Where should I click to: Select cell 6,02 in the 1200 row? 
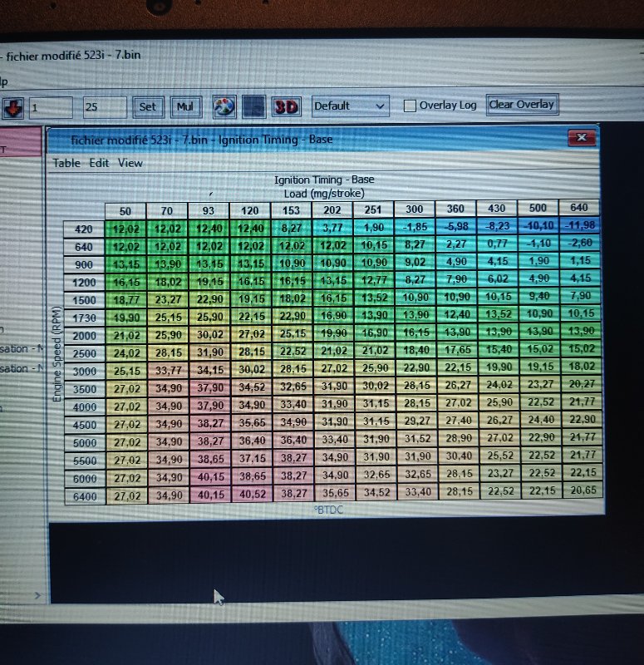[x=498, y=279]
